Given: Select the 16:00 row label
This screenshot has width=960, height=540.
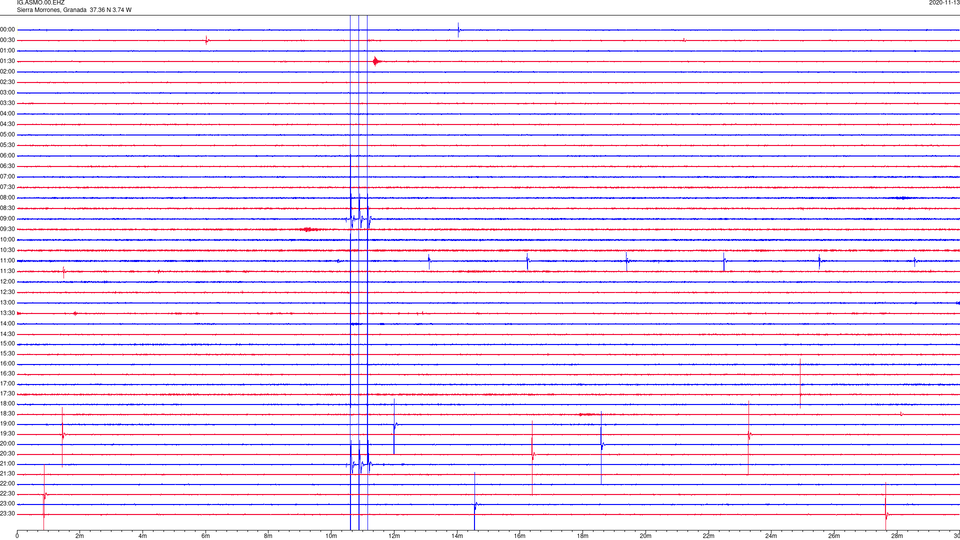Looking at the screenshot, I should (8, 364).
